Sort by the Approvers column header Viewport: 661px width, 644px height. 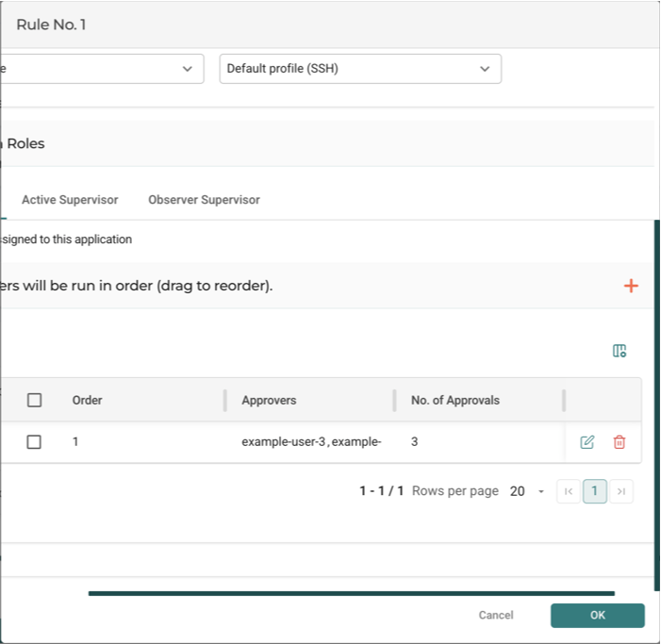coord(269,400)
